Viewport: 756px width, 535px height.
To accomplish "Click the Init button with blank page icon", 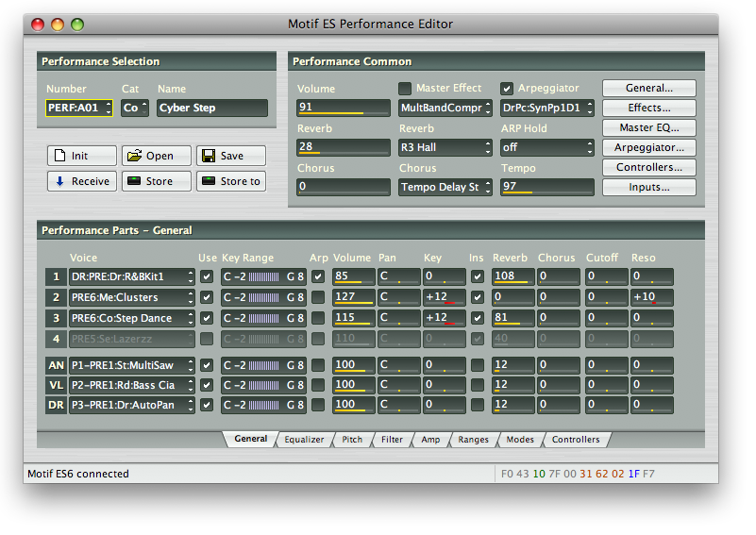I will point(82,156).
